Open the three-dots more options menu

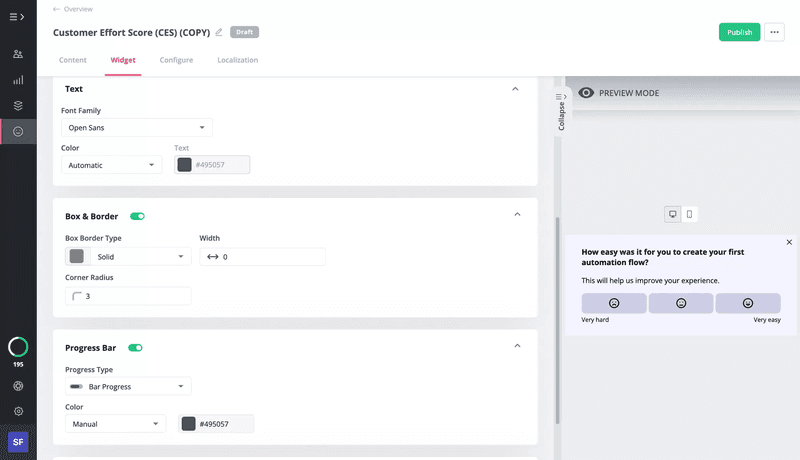coord(774,32)
